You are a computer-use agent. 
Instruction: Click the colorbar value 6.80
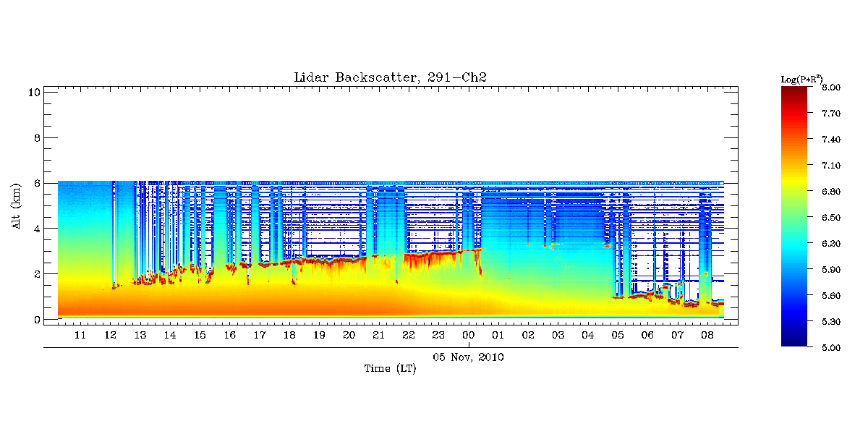click(x=831, y=191)
